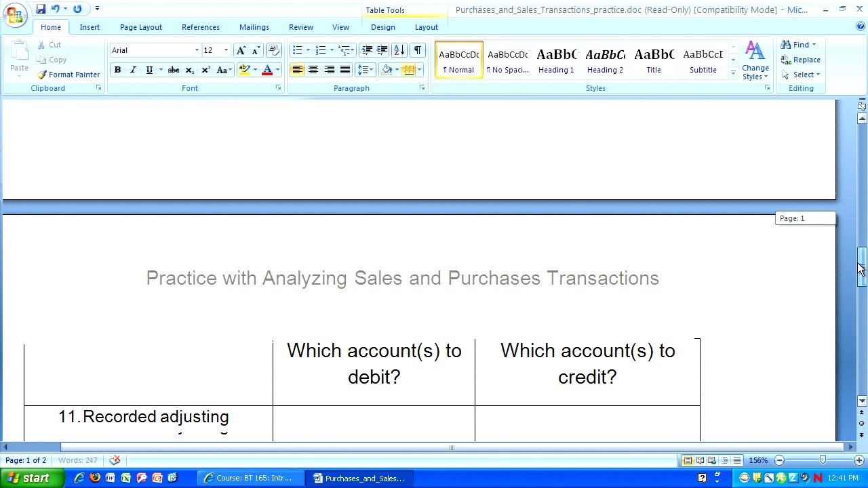Apply strikethrough formatting

(174, 70)
